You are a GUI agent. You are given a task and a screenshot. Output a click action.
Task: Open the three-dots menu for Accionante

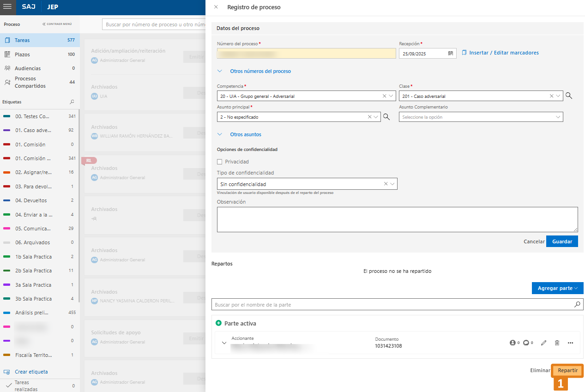click(x=570, y=343)
